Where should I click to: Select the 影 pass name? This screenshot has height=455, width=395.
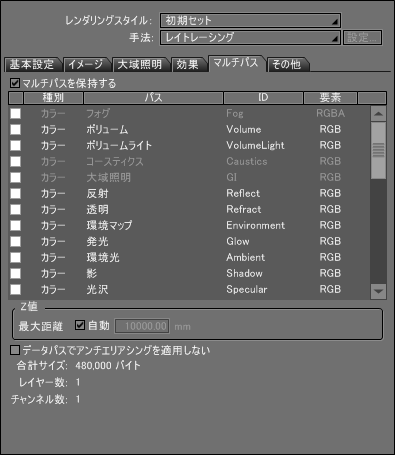(x=92, y=273)
